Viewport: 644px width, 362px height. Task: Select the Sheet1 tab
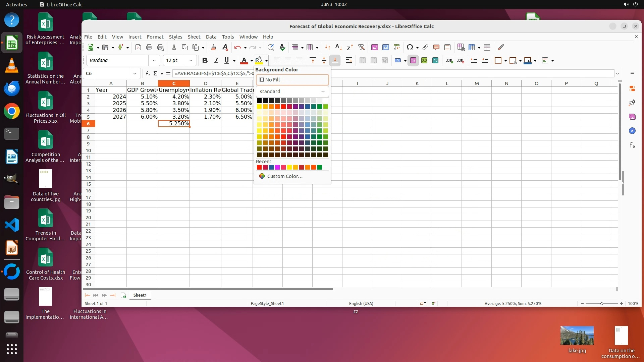point(140,295)
